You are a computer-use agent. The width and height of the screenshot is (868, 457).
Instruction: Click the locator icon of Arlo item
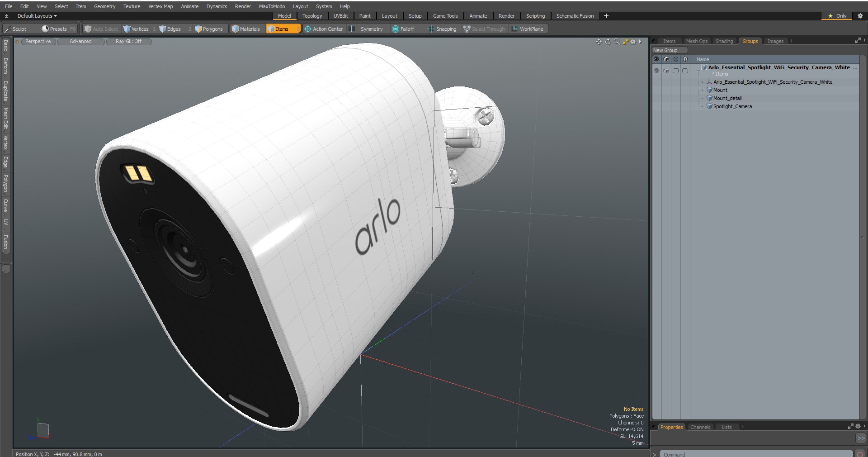709,82
